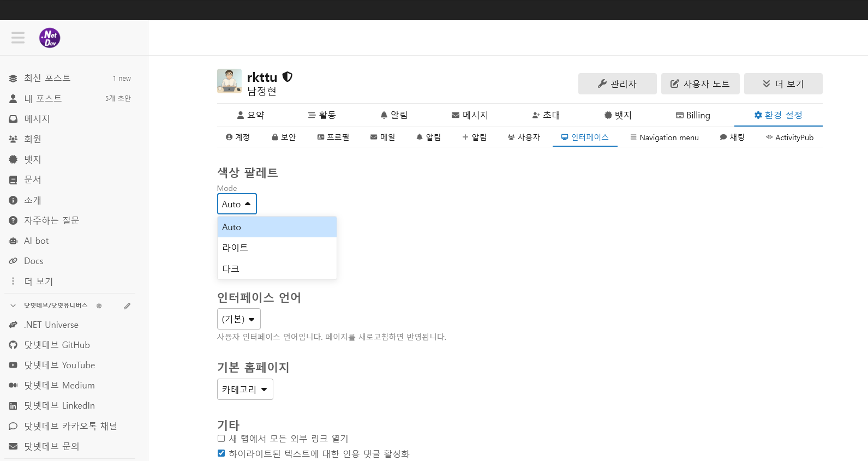Open rkttu's profile avatar
Viewport: 868px width, 461px height.
pyautogui.click(x=229, y=81)
